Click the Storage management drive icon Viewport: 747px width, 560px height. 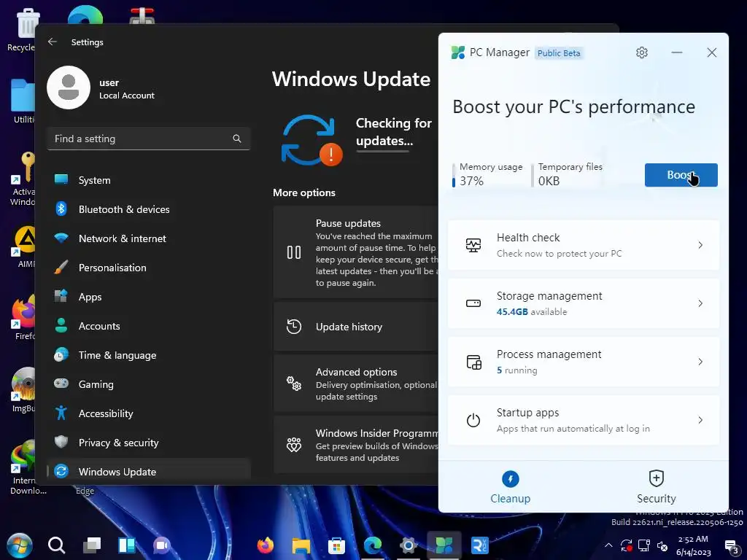click(473, 303)
